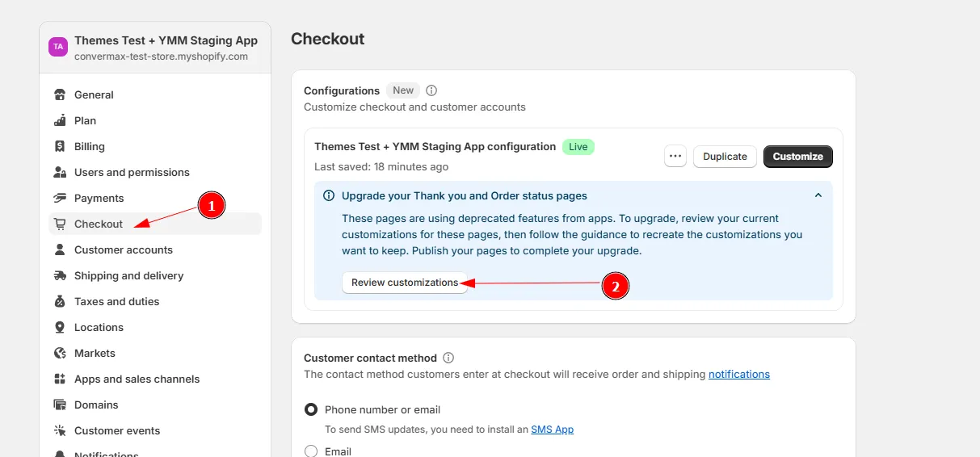980x457 pixels.
Task: Open Customer accounts settings
Action: point(124,250)
